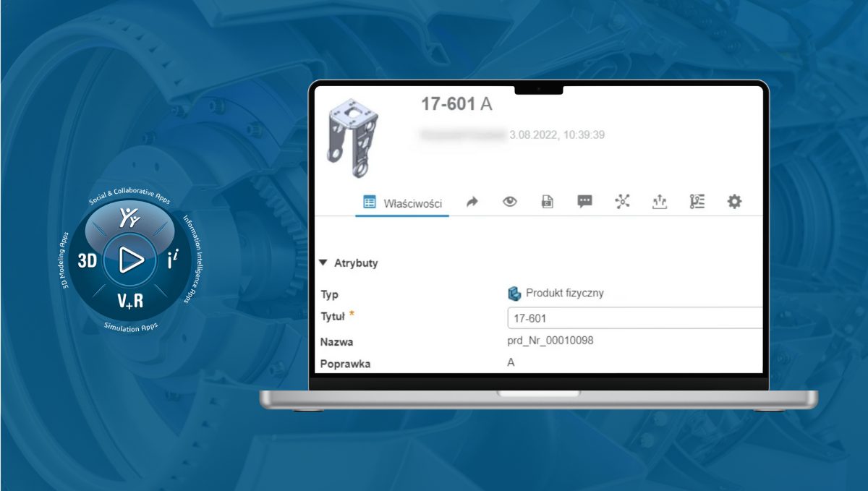
Task: Click the share arrow icon tab
Action: pos(472,202)
